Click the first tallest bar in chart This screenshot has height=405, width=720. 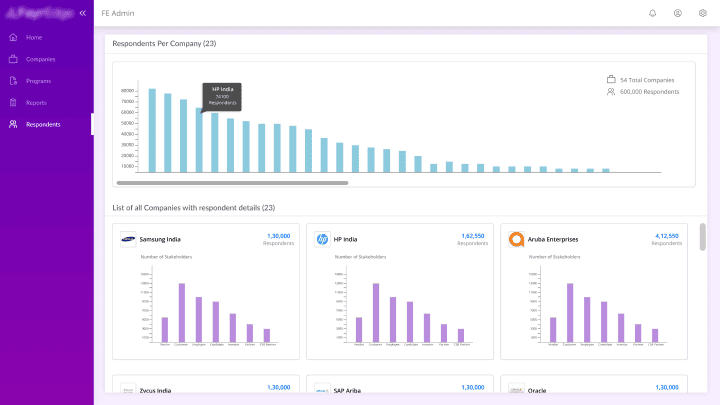point(152,130)
